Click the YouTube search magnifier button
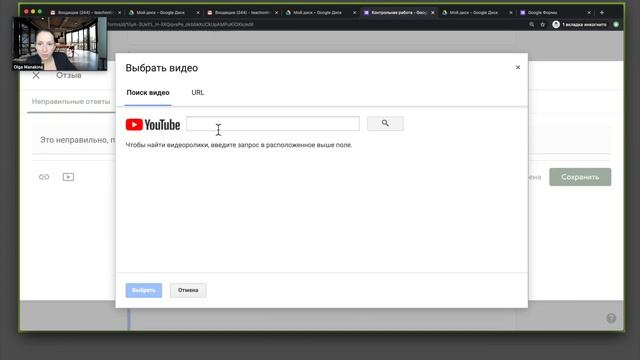The image size is (640, 360). point(385,123)
